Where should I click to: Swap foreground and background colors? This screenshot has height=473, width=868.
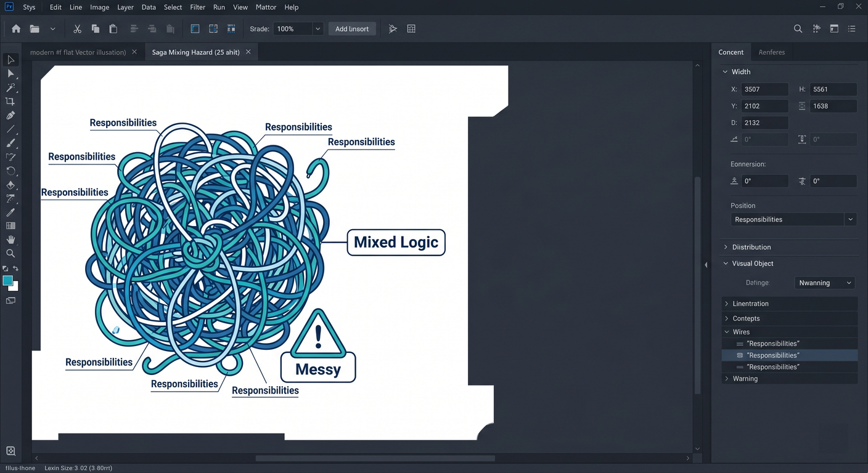[x=15, y=269]
